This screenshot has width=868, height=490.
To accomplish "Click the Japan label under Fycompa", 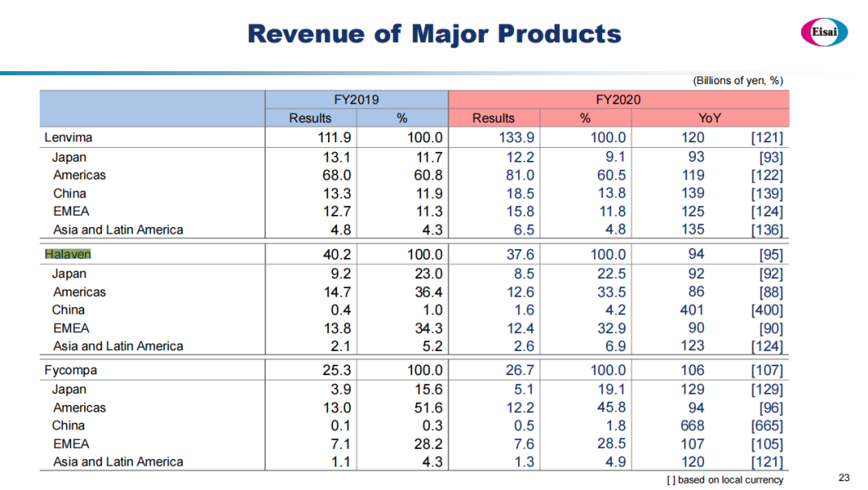I will pos(70,389).
